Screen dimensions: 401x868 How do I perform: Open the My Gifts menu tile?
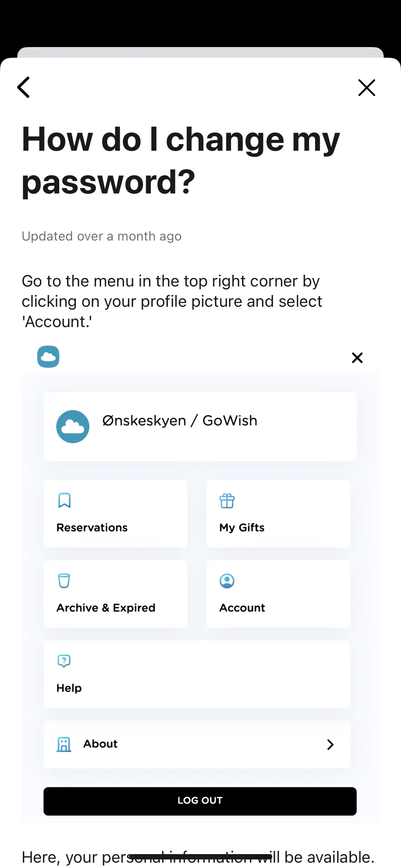pos(278,514)
